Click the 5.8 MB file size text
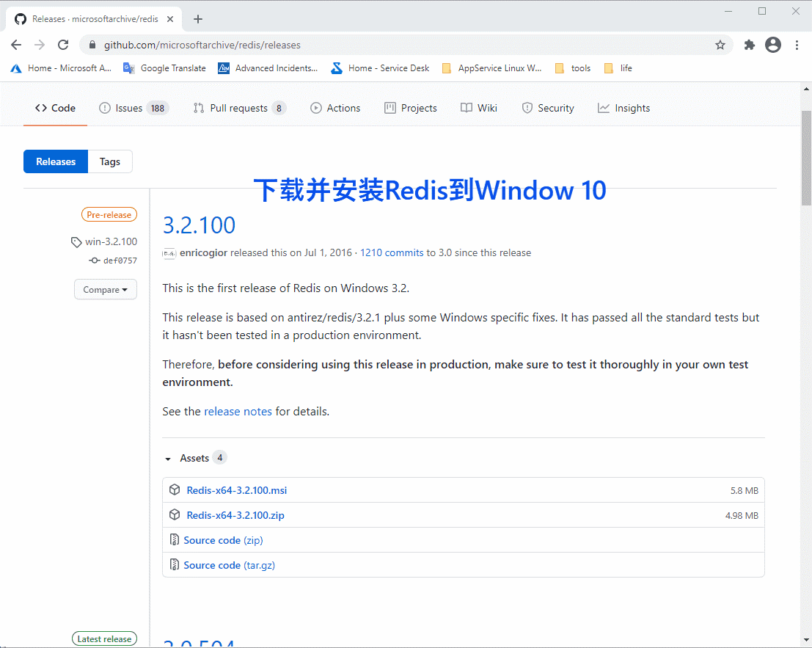Image resolution: width=812 pixels, height=648 pixels. pos(745,490)
